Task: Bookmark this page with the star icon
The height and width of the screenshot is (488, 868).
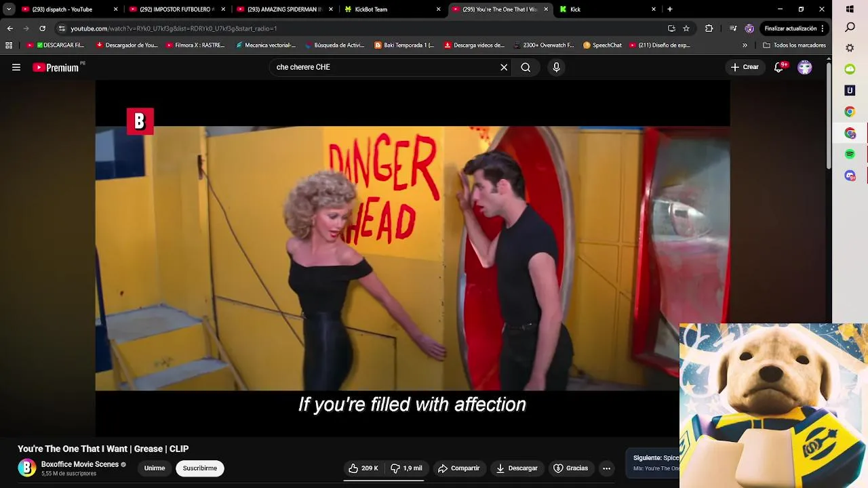Action: 686,28
